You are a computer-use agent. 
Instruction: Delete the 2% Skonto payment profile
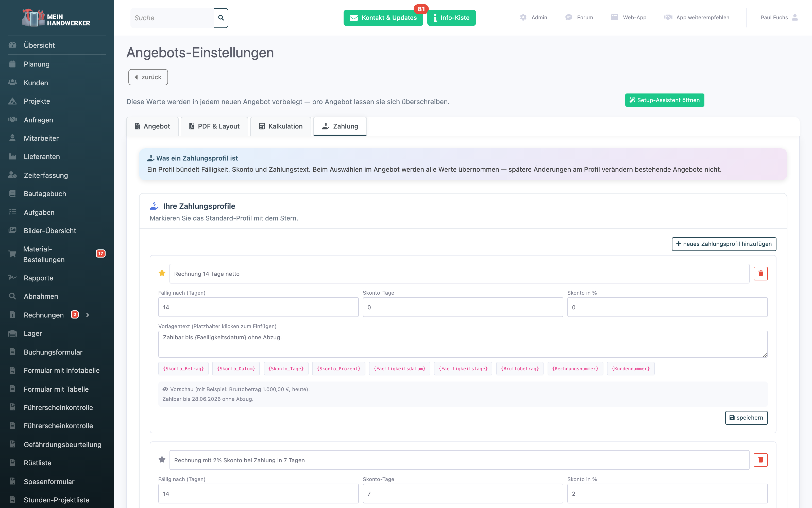[x=760, y=460]
